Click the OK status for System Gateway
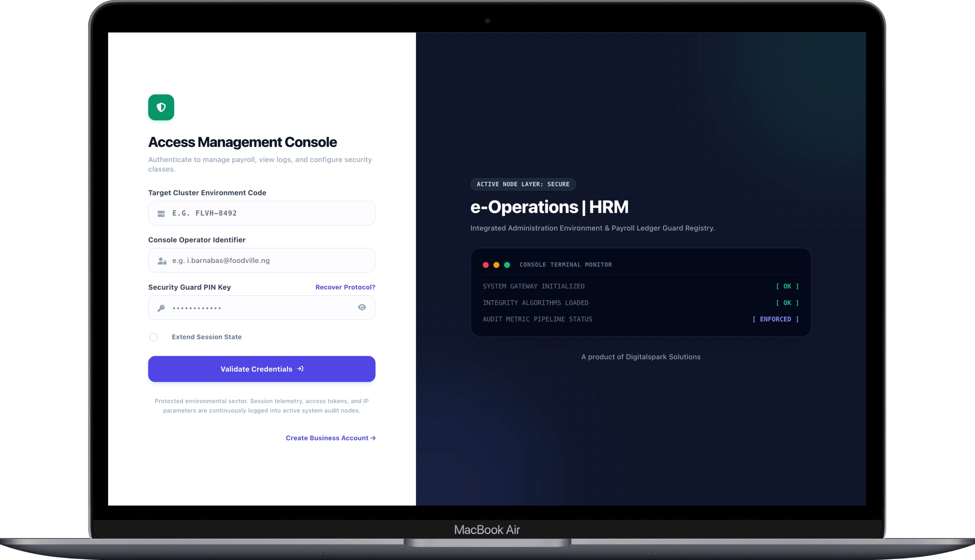Screen dimensions: 975x560 [787, 286]
